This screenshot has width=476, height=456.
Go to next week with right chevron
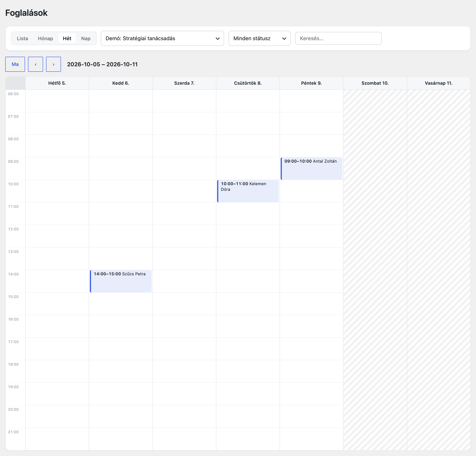[53, 64]
